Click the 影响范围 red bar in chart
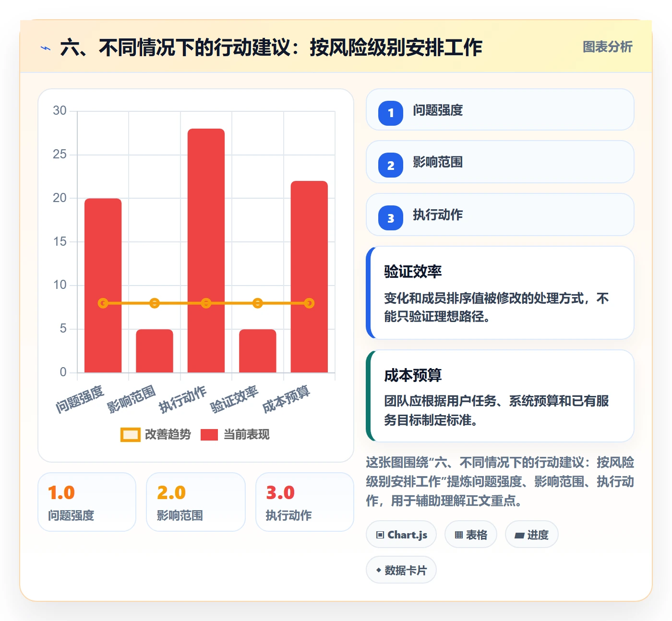Image resolution: width=672 pixels, height=621 pixels. click(x=155, y=351)
